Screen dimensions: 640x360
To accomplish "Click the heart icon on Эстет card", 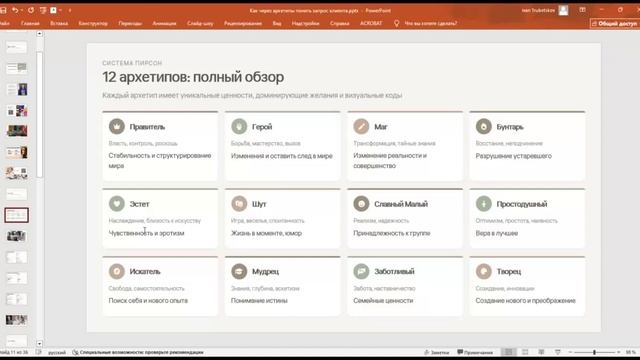I will (x=117, y=203).
